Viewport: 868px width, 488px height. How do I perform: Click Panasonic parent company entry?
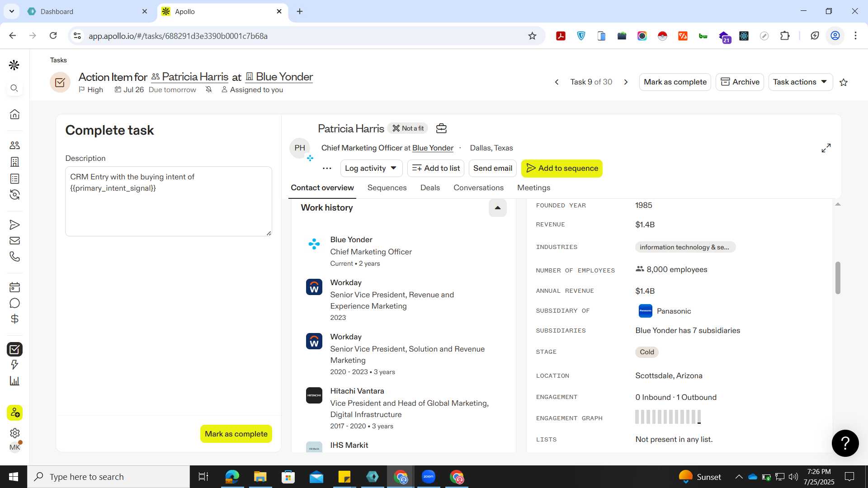tap(665, 311)
